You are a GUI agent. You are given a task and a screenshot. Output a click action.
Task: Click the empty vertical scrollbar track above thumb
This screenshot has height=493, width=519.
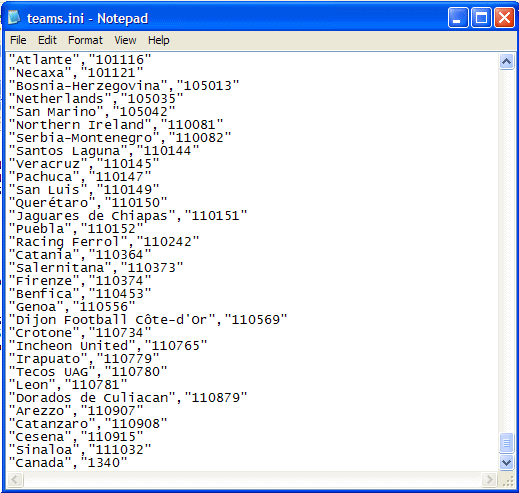click(506, 250)
